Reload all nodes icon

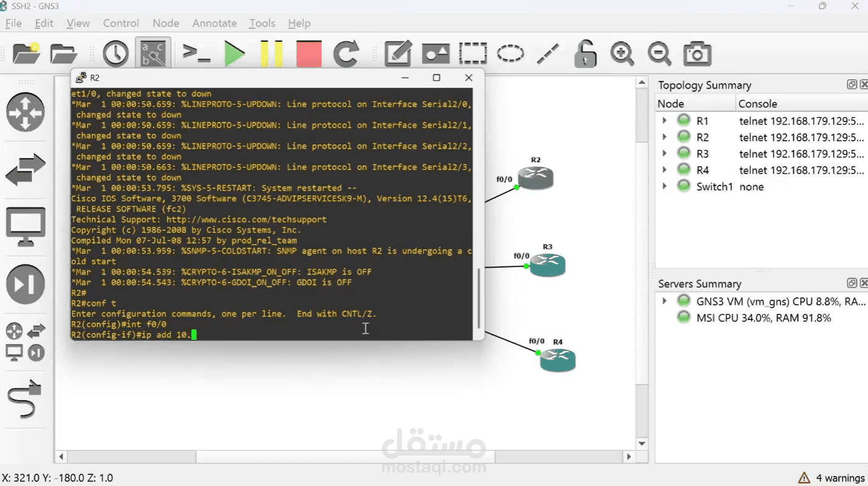pos(346,54)
